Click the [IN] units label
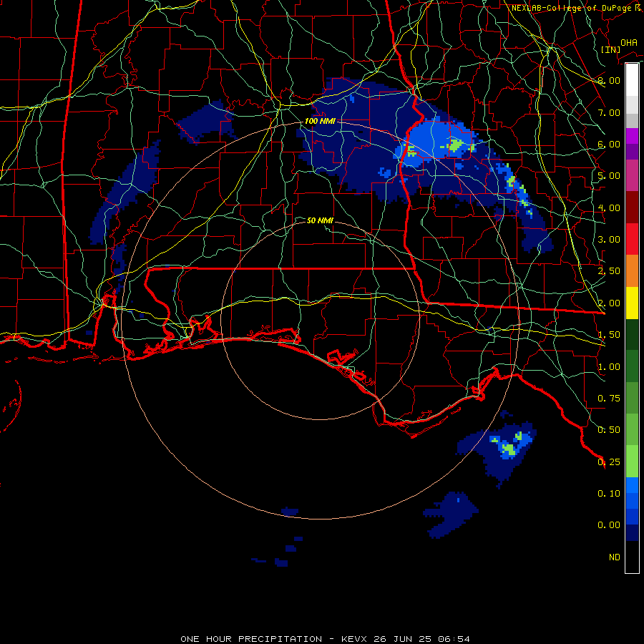 coord(610,49)
